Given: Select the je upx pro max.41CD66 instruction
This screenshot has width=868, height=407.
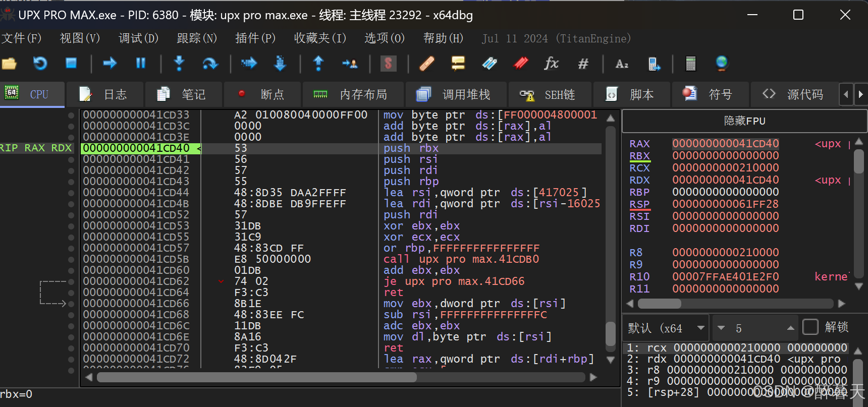Looking at the screenshot, I should pos(454,281).
